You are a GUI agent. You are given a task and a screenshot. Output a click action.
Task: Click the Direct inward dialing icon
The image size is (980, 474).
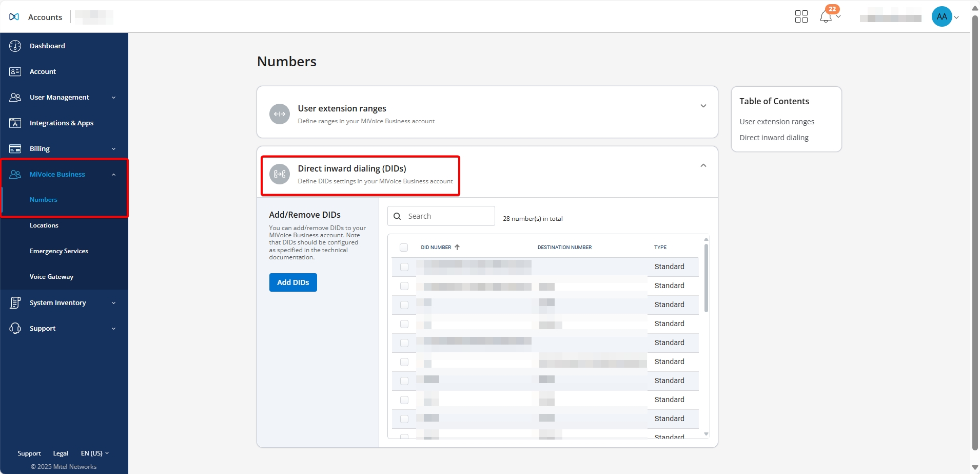[x=280, y=174]
